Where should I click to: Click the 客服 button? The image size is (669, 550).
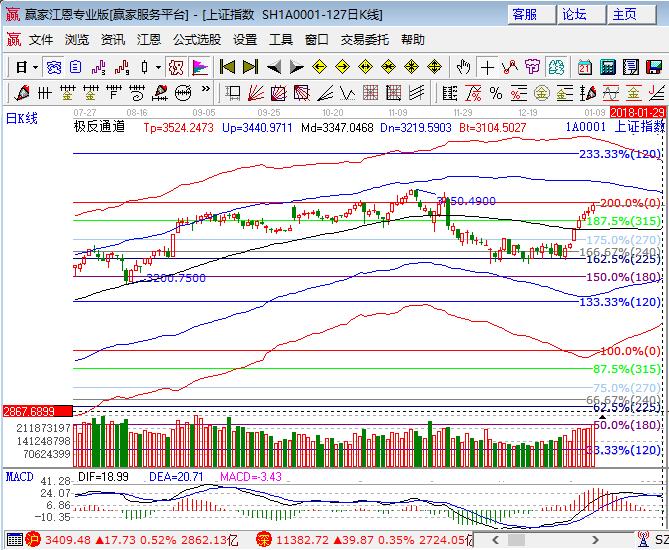pyautogui.click(x=524, y=14)
